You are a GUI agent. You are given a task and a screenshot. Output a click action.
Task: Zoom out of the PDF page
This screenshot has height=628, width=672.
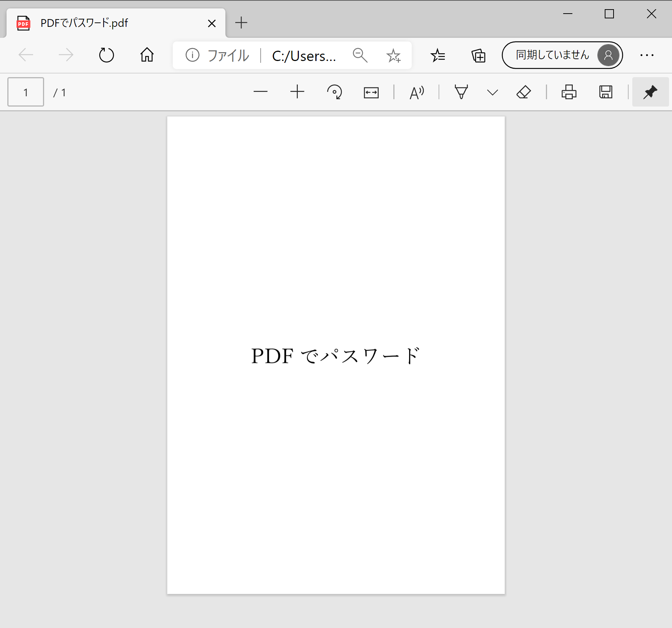coord(261,92)
